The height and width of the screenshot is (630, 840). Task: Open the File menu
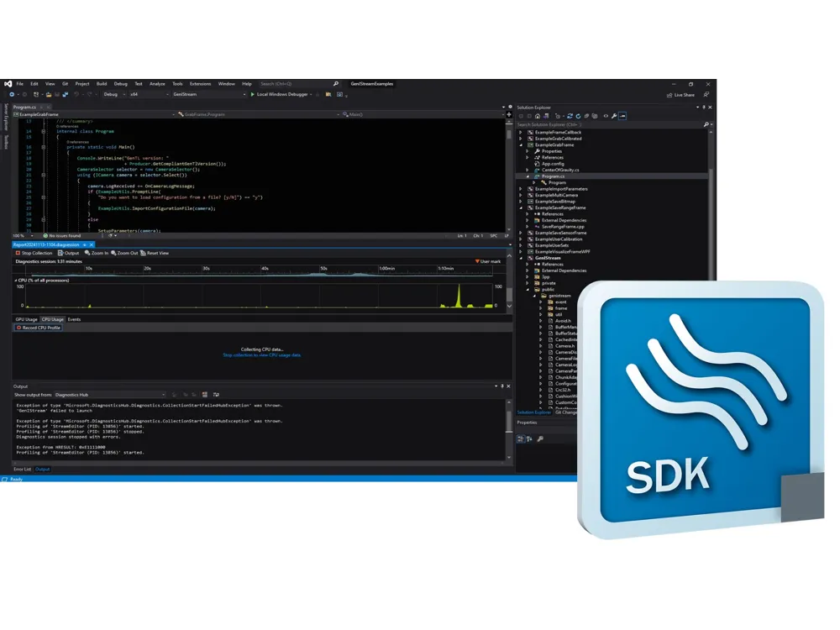[20, 83]
